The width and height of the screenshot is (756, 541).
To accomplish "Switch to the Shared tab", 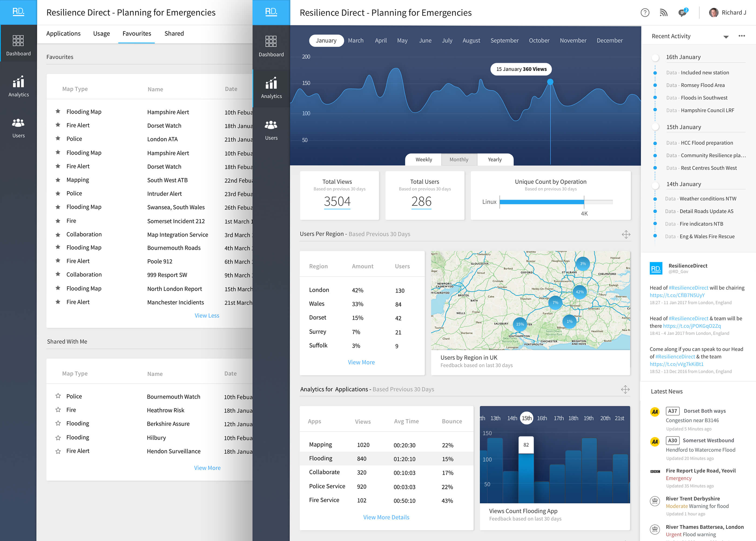I will tap(174, 34).
